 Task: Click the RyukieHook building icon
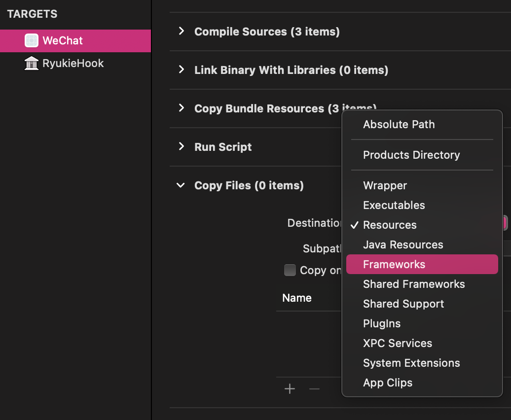tap(32, 63)
